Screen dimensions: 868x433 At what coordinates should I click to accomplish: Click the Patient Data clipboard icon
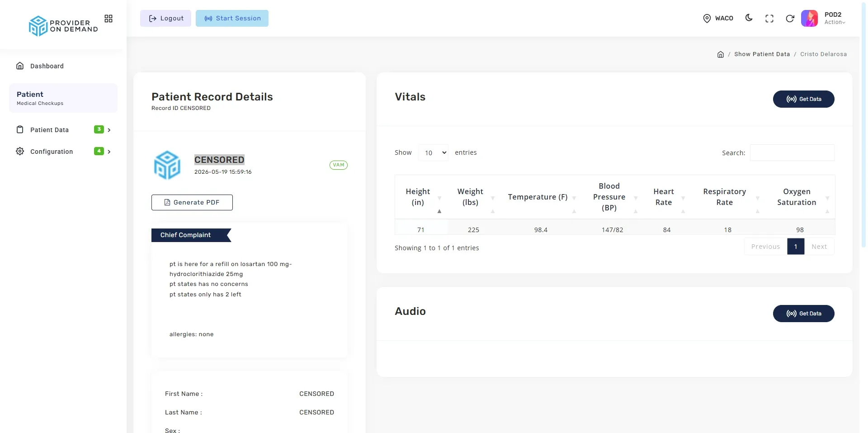point(20,130)
